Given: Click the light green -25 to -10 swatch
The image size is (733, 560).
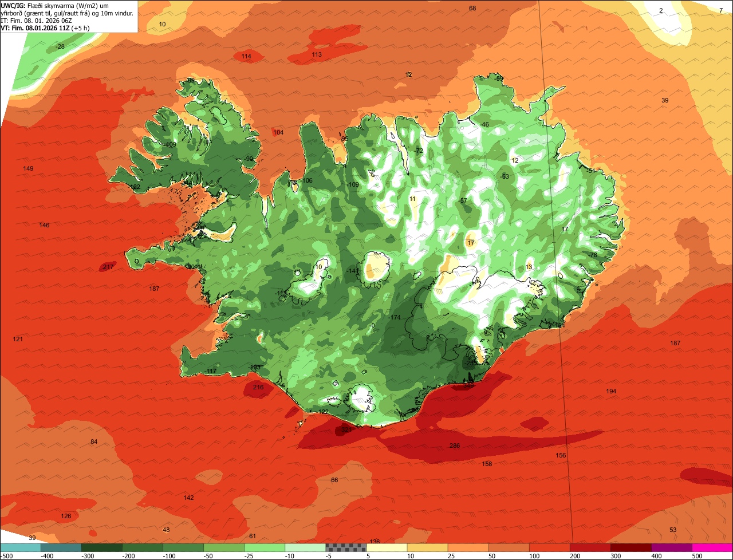Looking at the screenshot, I should click(x=265, y=547).
